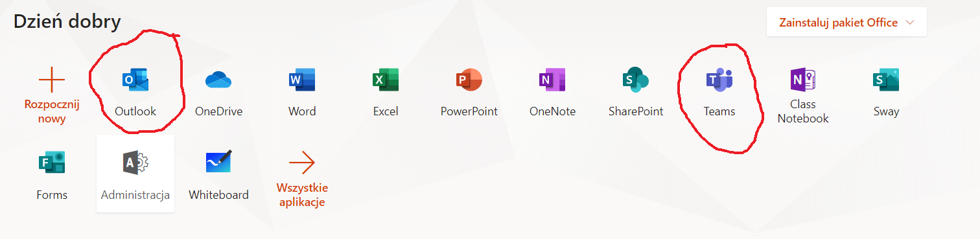Click the Word text label
The image size is (980, 239).
302,111
